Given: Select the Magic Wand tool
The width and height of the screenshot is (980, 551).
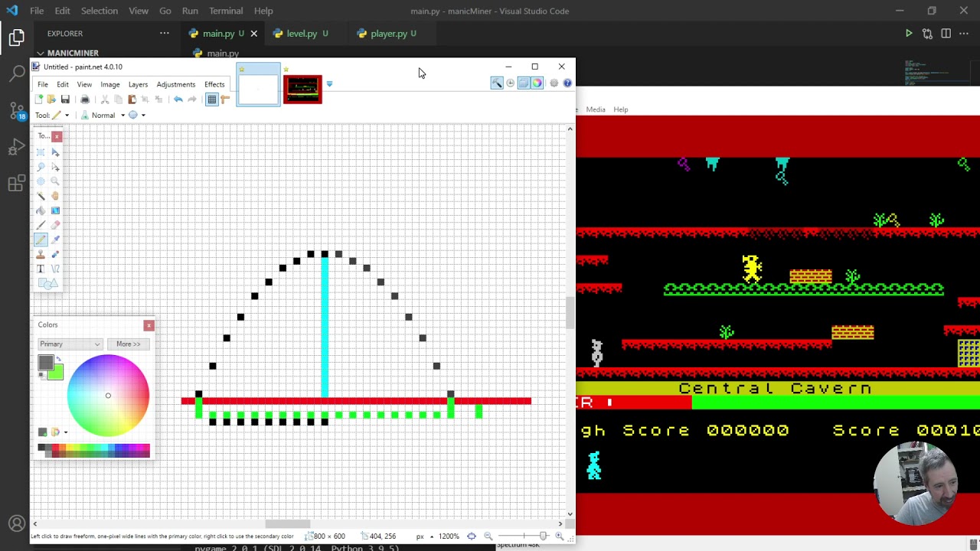Looking at the screenshot, I should pos(41,196).
